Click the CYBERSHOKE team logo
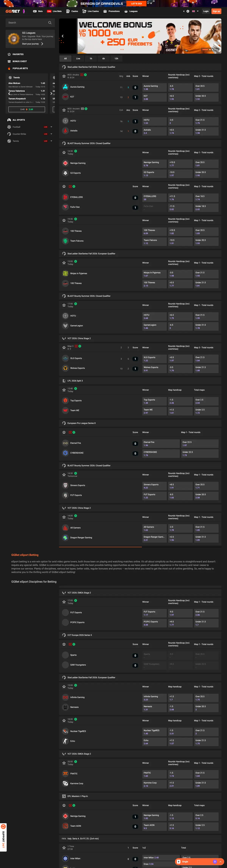The width and height of the screenshot is (227, 868). (x=65, y=453)
